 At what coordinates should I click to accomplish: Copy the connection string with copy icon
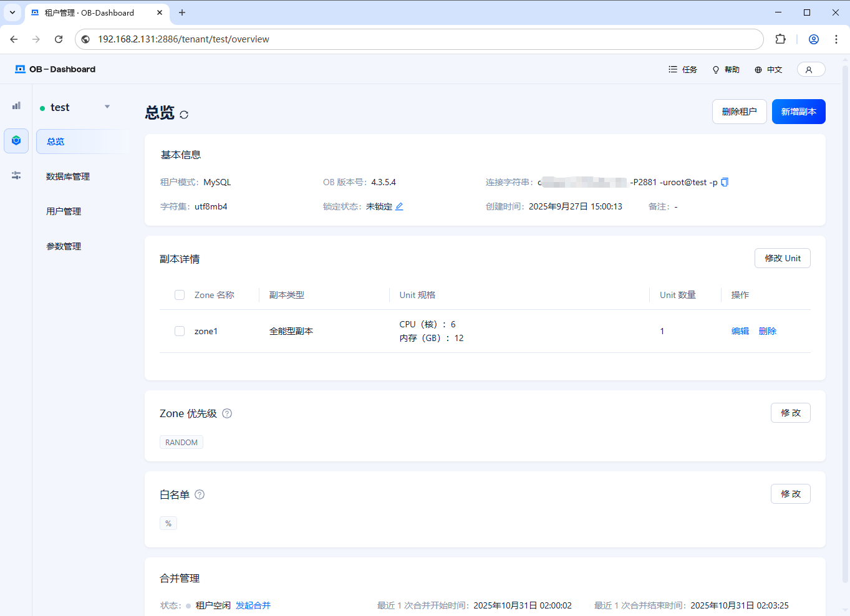(725, 182)
